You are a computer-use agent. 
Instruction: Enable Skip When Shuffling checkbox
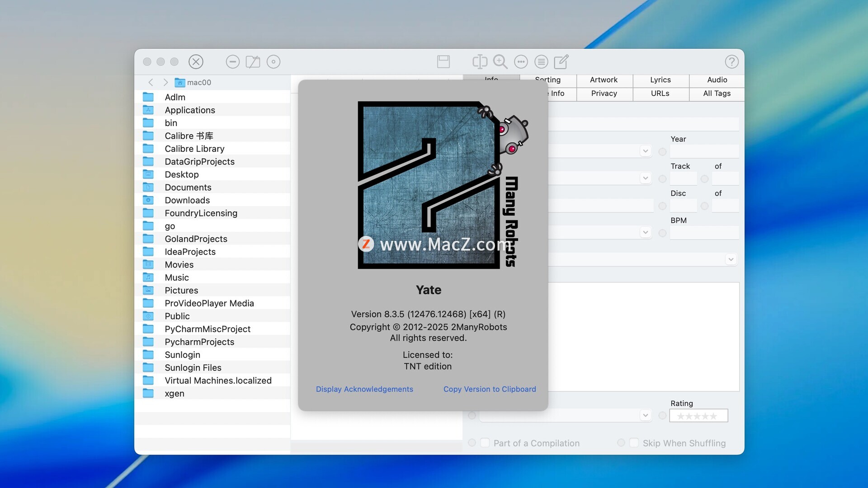(634, 443)
